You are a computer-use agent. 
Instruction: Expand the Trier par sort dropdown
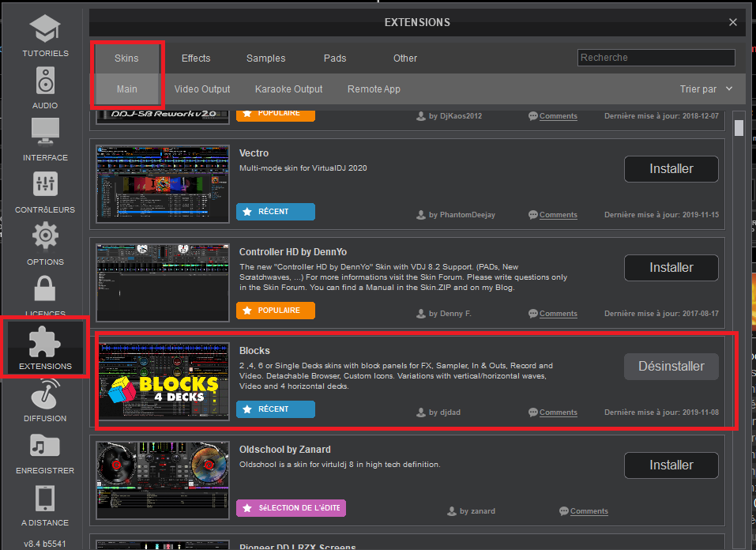[706, 89]
